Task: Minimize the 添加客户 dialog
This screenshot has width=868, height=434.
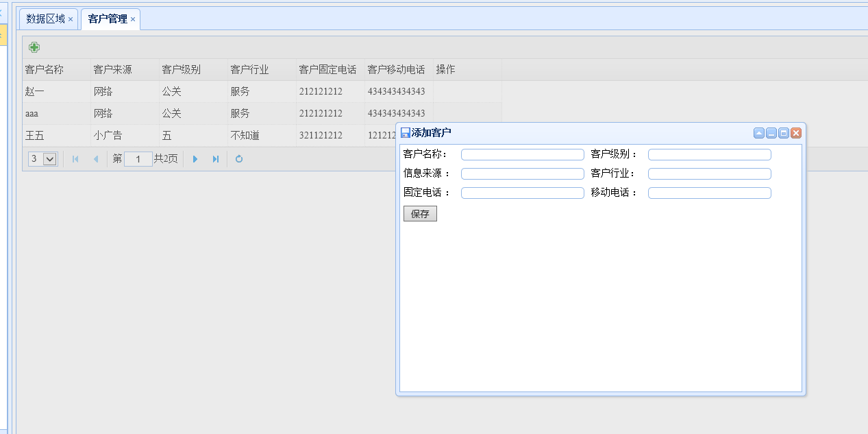Action: (x=771, y=133)
